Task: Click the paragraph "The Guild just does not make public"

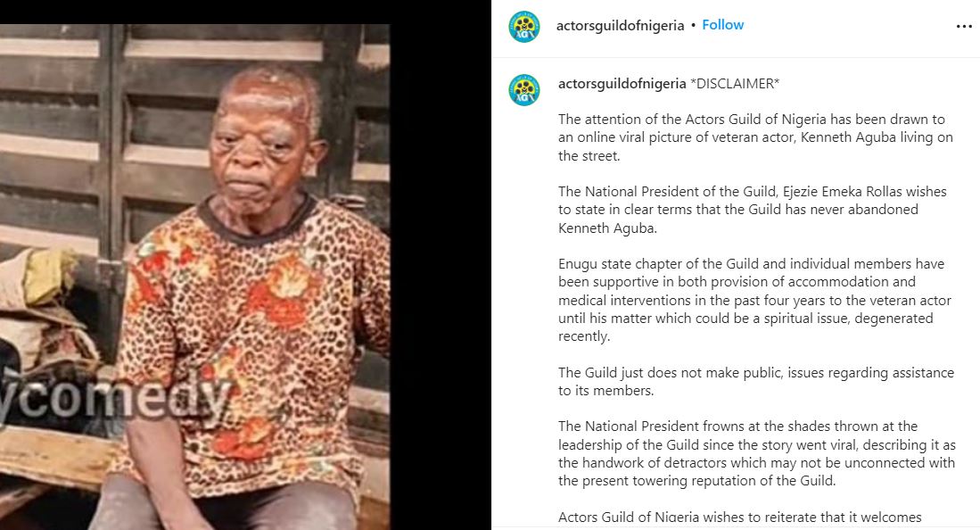Action: pos(756,382)
